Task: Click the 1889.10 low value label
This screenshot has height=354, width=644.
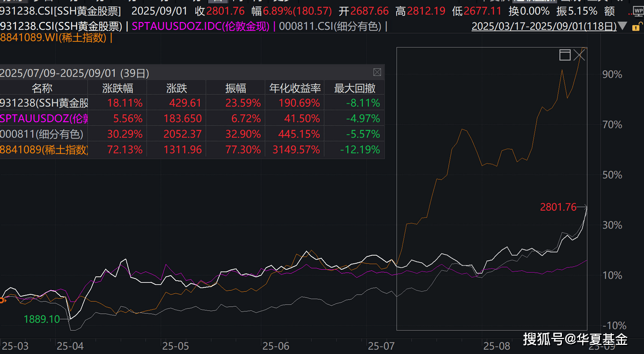Action: coord(41,319)
